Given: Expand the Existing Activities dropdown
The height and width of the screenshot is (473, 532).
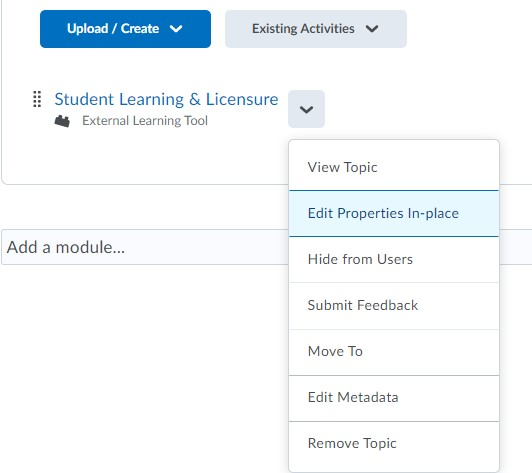Looking at the screenshot, I should point(316,29).
